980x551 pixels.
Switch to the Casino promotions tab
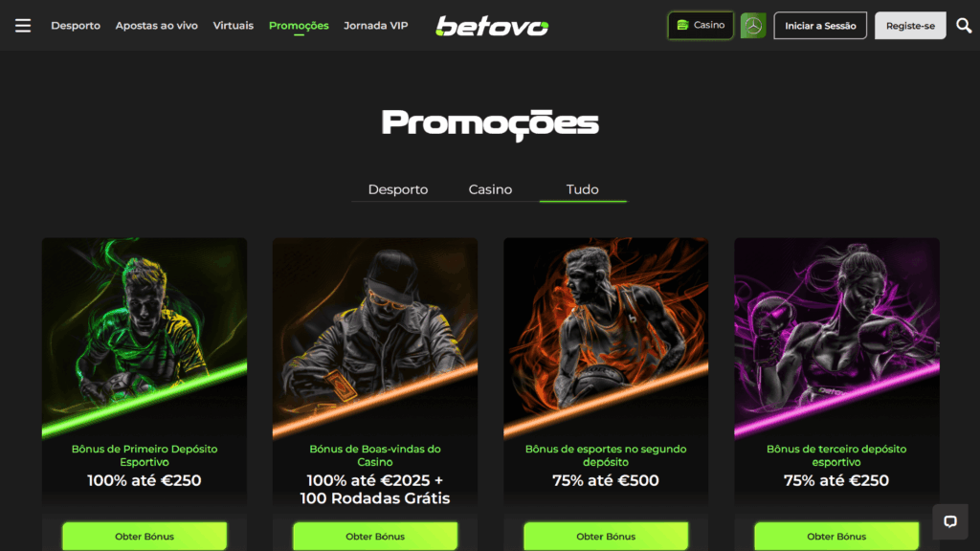[x=490, y=189]
